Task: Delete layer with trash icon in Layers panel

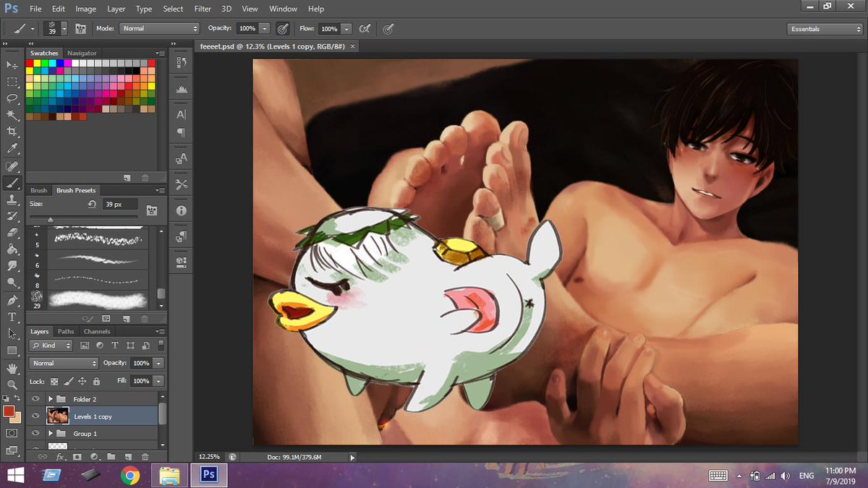Action: [x=145, y=457]
